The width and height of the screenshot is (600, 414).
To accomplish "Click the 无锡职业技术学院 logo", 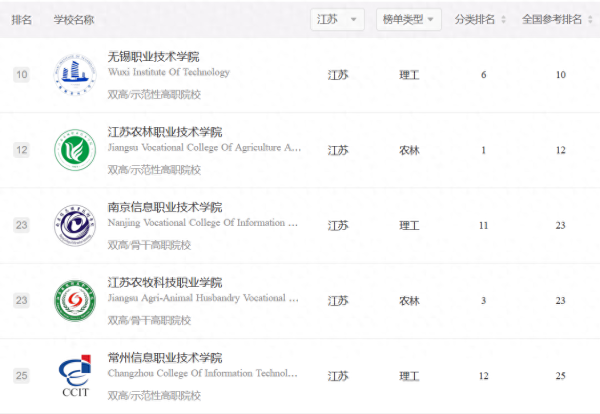I will point(75,75).
